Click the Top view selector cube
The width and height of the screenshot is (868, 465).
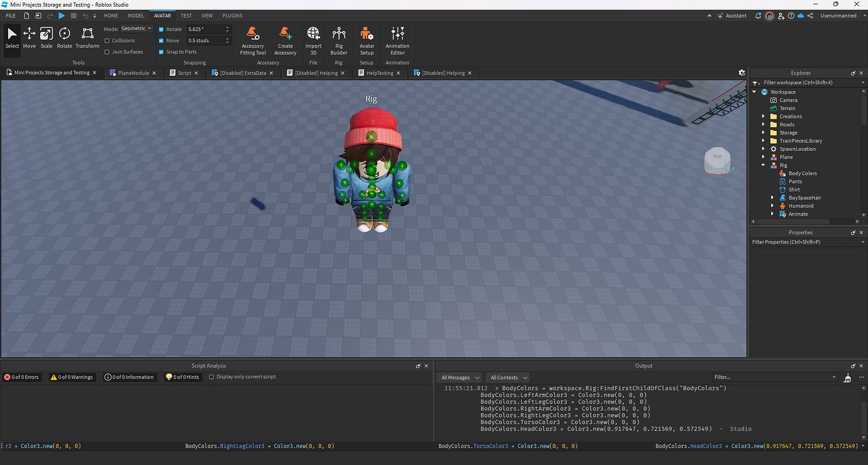[x=718, y=161]
